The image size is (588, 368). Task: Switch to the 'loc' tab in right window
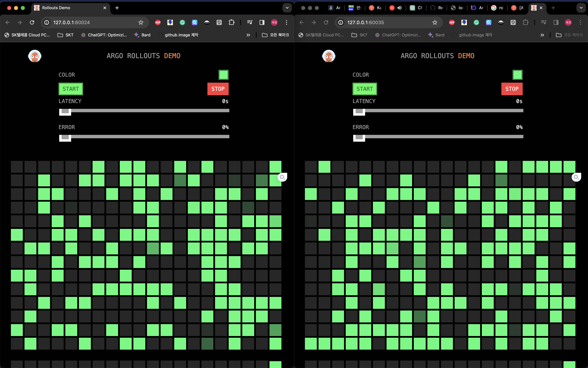tap(457, 8)
